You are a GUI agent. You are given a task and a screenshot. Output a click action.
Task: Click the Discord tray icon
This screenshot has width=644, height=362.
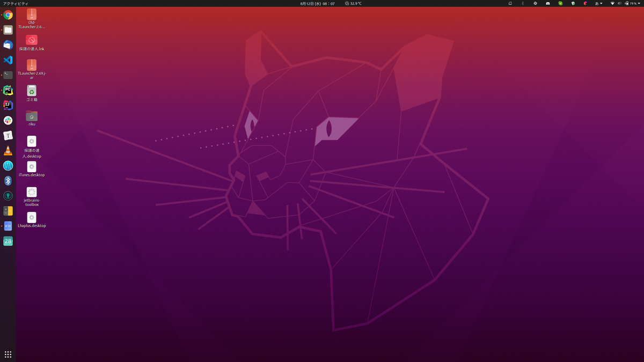coord(548,3)
